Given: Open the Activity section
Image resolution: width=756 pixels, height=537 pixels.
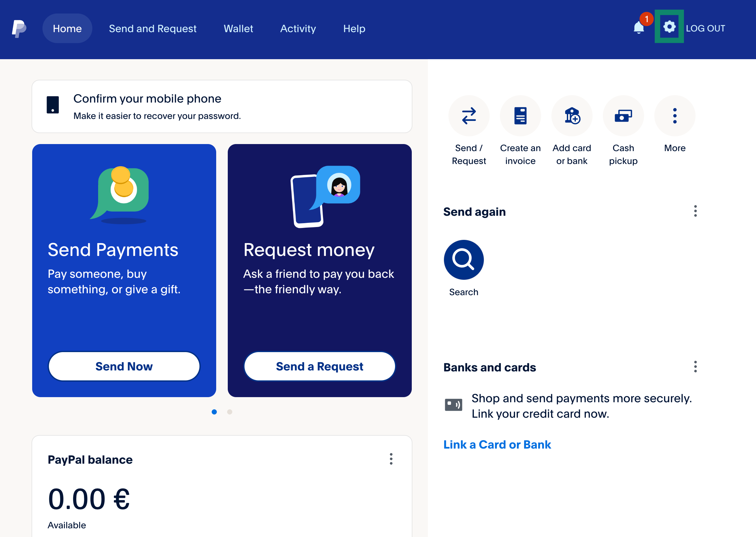Looking at the screenshot, I should [298, 28].
